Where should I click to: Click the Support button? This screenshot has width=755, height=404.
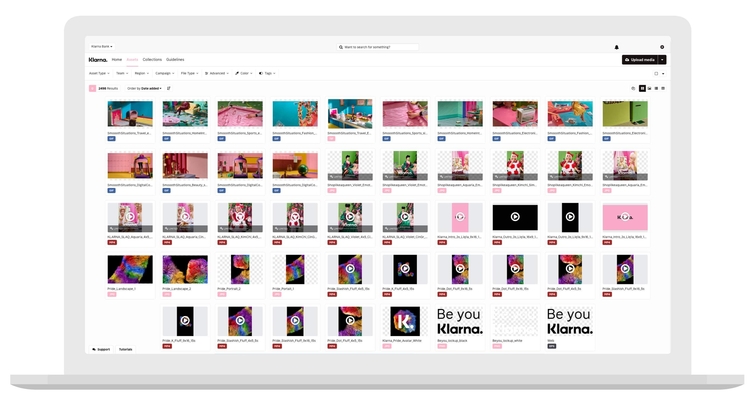coord(101,349)
